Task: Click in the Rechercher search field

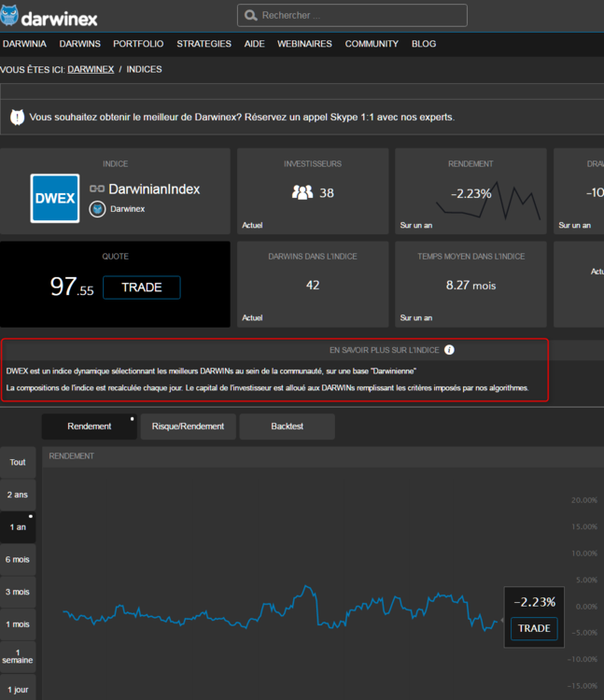Action: 359,16
